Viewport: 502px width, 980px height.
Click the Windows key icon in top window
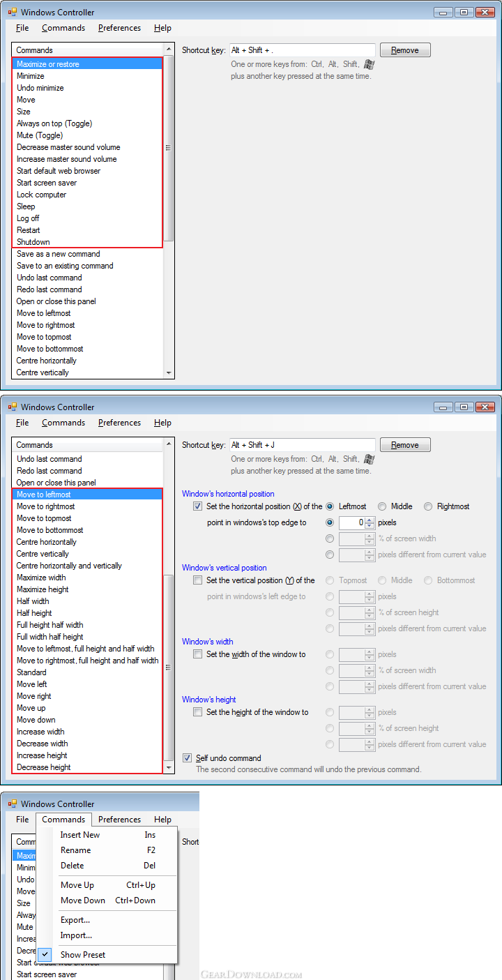click(x=370, y=64)
